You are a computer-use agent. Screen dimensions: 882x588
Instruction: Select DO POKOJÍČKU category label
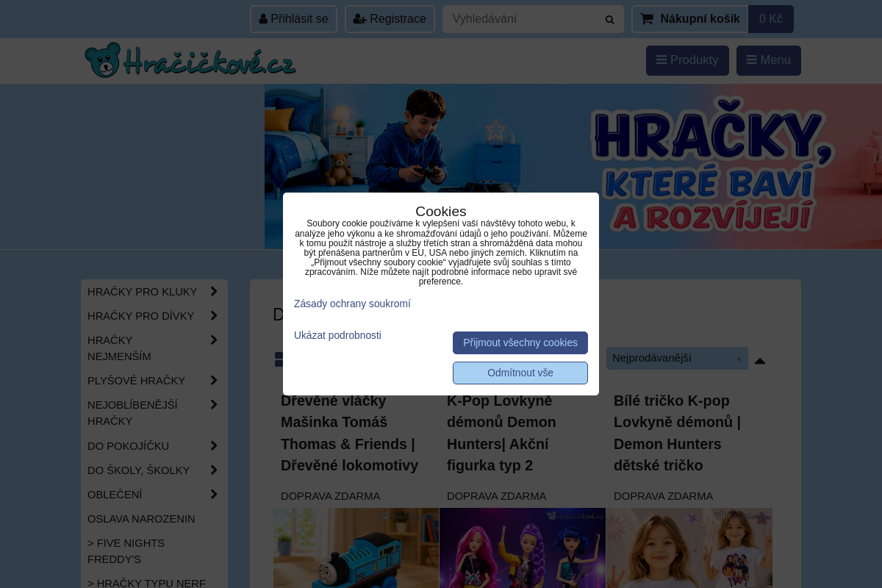128,446
